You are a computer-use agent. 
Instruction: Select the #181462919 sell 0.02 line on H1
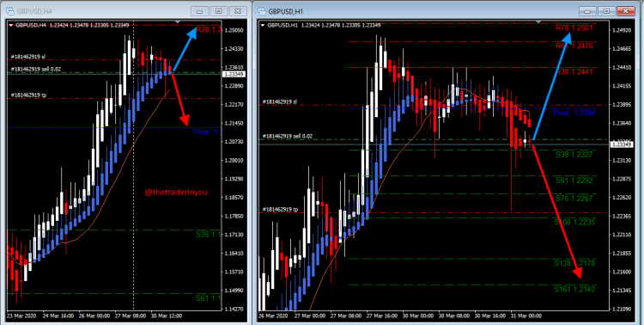[x=289, y=136]
